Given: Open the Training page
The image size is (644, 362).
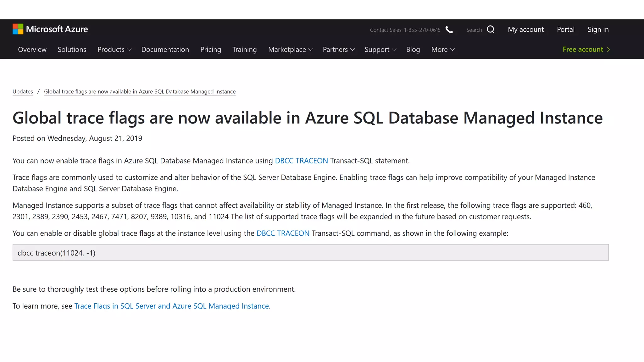Looking at the screenshot, I should 244,50.
